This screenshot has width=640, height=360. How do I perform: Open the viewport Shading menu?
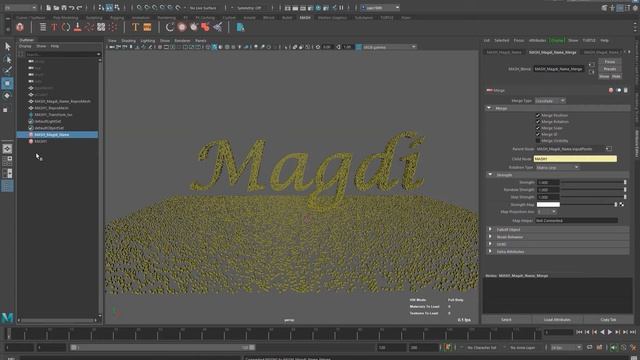[128, 41]
